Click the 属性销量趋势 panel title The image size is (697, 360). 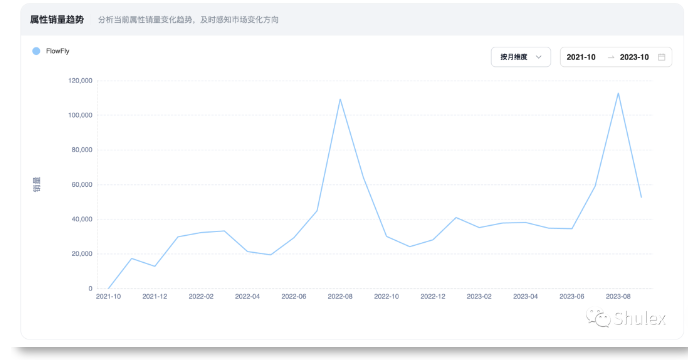[57, 20]
